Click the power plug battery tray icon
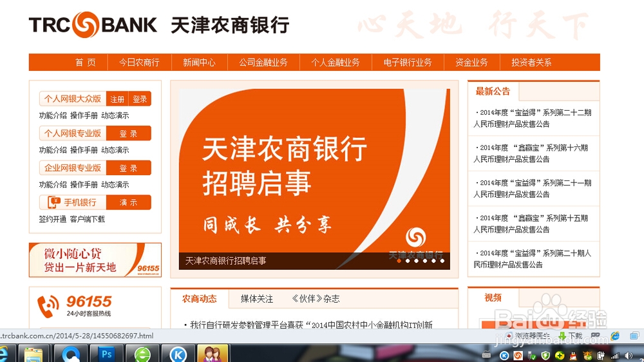 tap(600, 356)
